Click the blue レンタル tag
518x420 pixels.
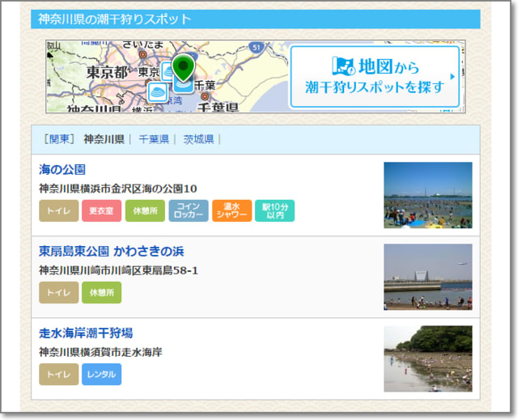click(101, 375)
